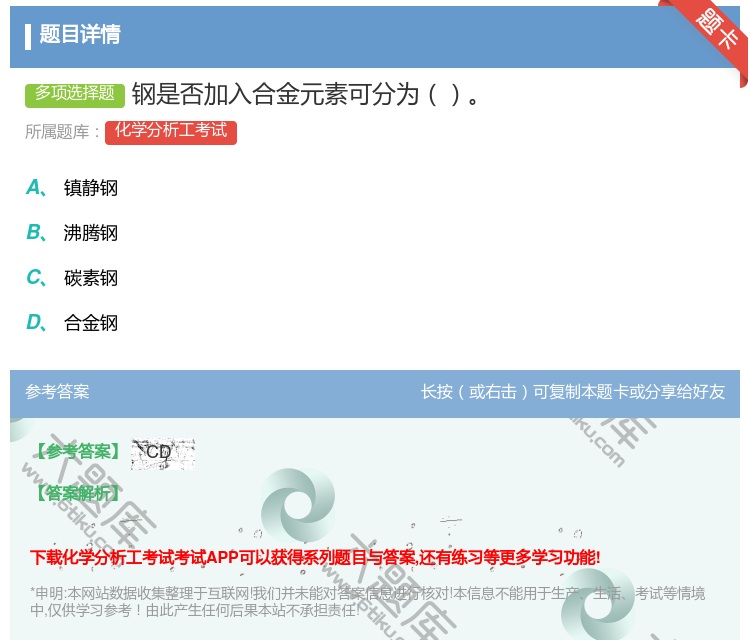Click the red 下载化学分析工考试考试APP promotion text

pyautogui.click(x=315, y=558)
